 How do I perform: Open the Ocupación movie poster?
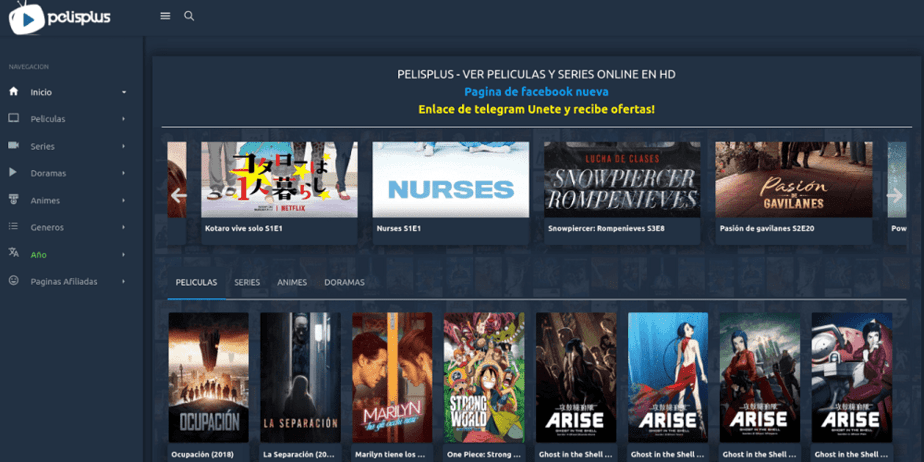[209, 377]
